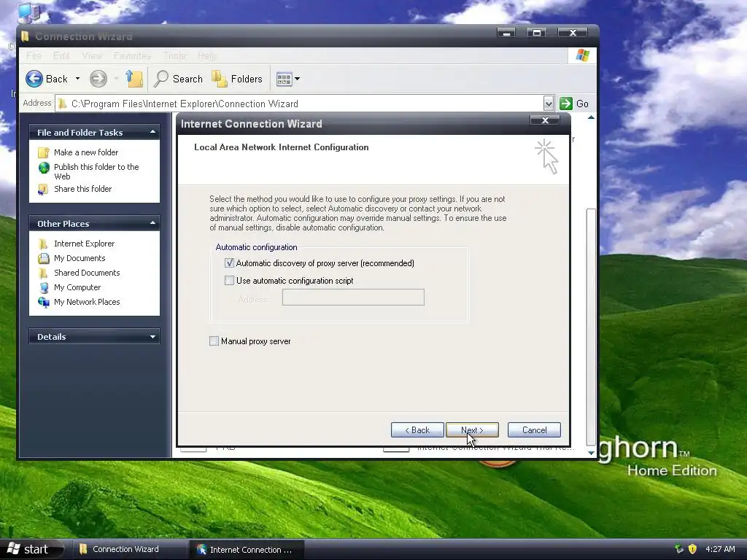Open the Back button history dropdown arrow
The image size is (747, 560).
point(77,79)
